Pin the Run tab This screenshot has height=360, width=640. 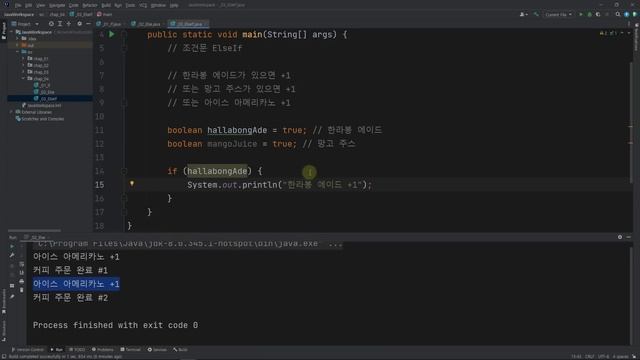point(12,297)
